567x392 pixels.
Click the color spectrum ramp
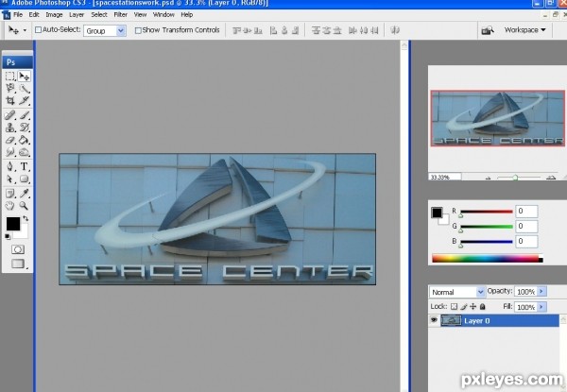click(487, 258)
